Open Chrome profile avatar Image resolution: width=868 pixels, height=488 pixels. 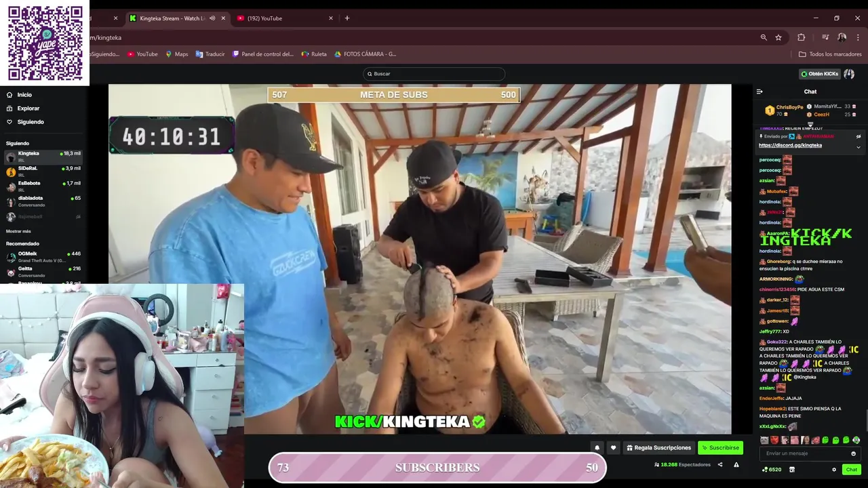842,37
